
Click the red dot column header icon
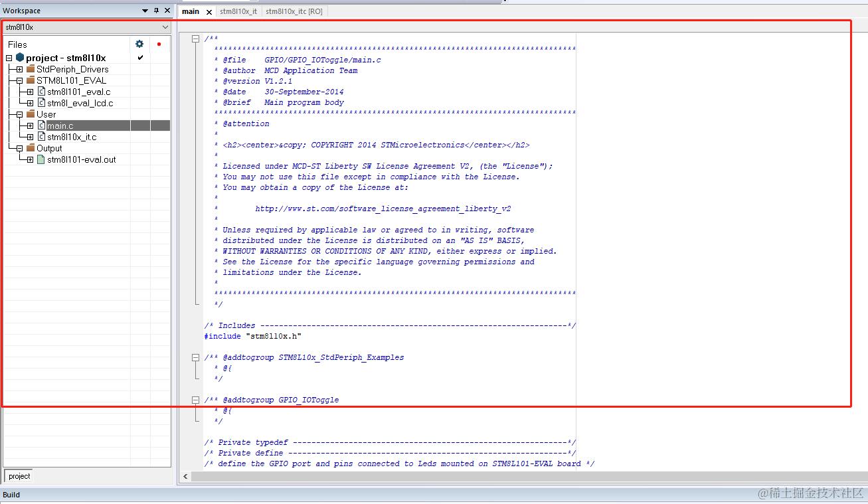159,44
